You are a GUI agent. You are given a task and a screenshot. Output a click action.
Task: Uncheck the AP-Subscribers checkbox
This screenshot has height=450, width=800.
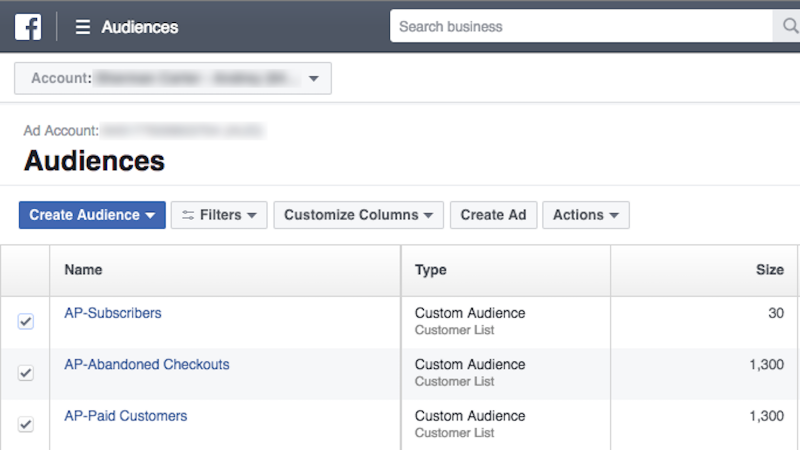click(x=26, y=321)
